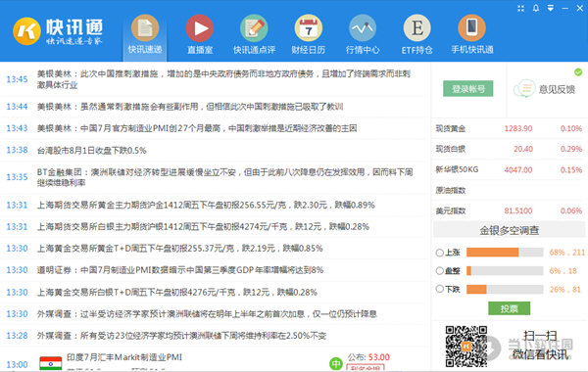
Task: Open the 直播室 live room icon
Action: point(200,28)
